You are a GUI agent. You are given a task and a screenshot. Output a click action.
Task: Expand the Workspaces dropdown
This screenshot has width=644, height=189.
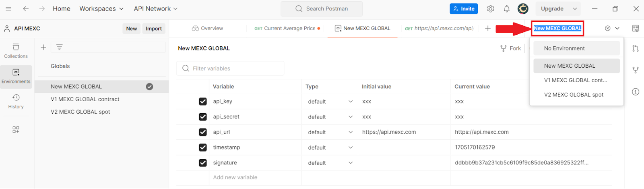coord(101,8)
